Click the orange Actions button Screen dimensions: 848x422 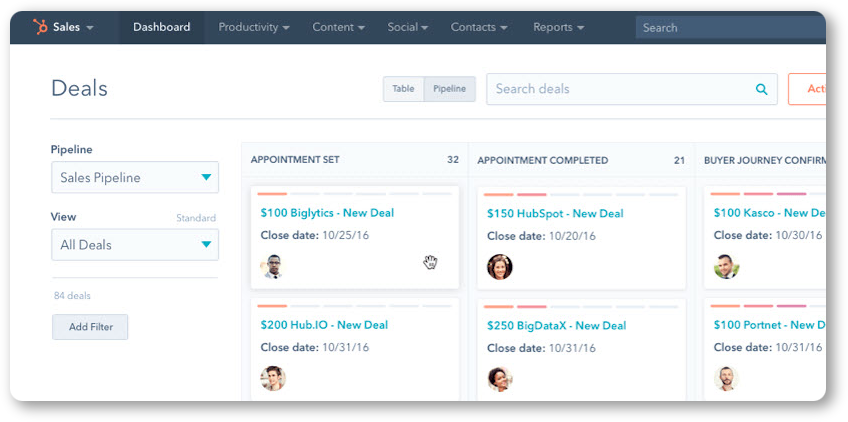coord(807,89)
